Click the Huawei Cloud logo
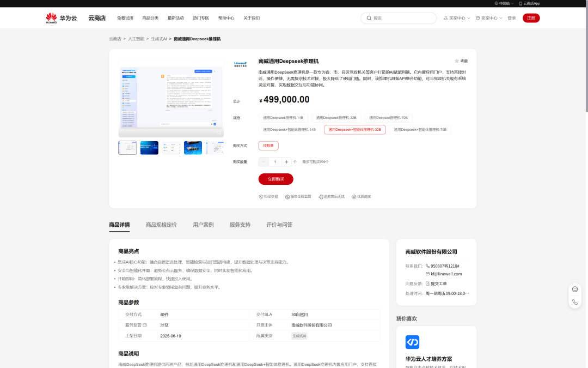 pos(61,17)
